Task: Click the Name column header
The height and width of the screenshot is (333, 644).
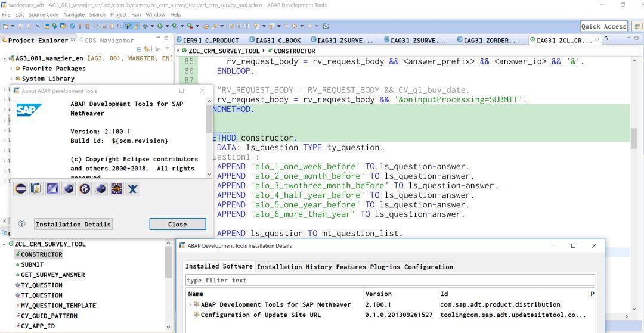Action: [196, 294]
